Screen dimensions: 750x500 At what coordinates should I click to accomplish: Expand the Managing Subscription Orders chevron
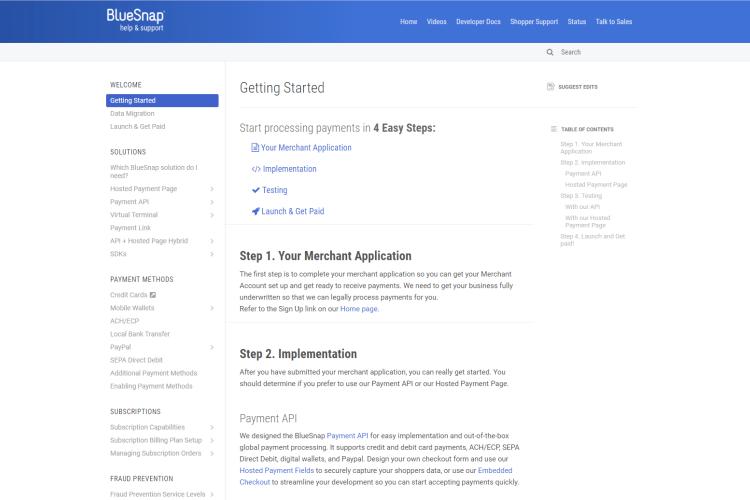pos(211,453)
